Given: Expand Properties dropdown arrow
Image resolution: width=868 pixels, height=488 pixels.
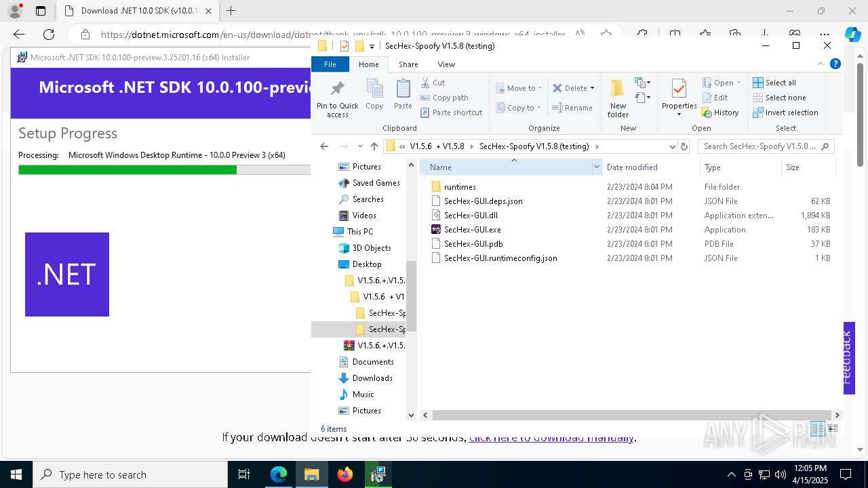Looking at the screenshot, I should [679, 114].
